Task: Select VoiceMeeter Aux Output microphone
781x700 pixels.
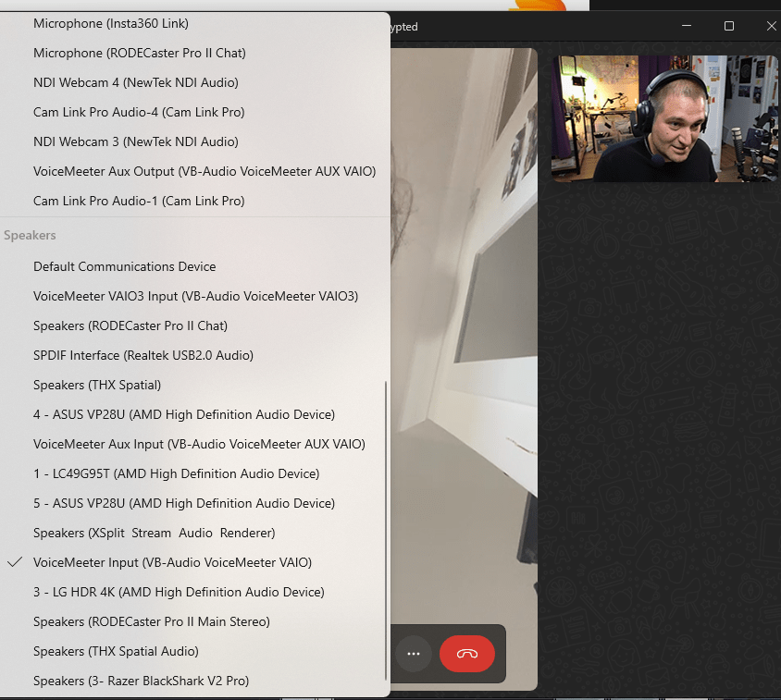Action: (194, 171)
